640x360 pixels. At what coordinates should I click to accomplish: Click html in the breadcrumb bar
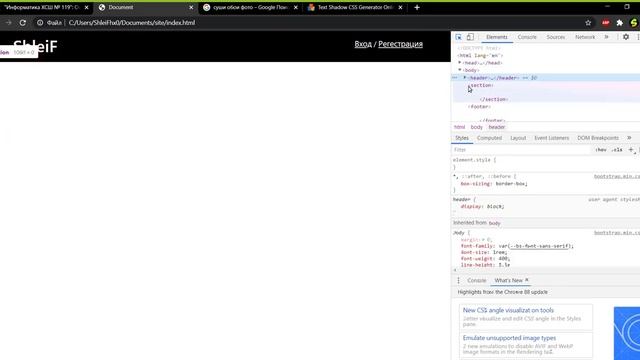[x=460, y=127]
